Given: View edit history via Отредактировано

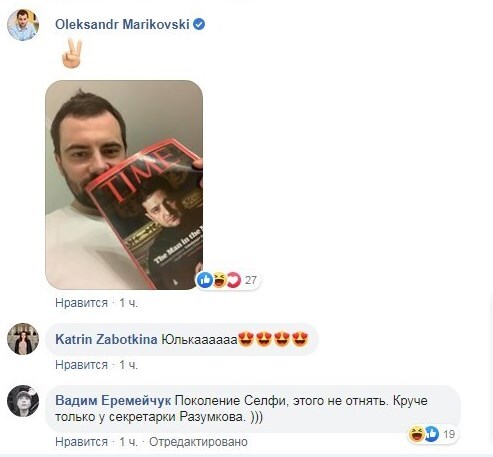Looking at the screenshot, I should pos(198,442).
